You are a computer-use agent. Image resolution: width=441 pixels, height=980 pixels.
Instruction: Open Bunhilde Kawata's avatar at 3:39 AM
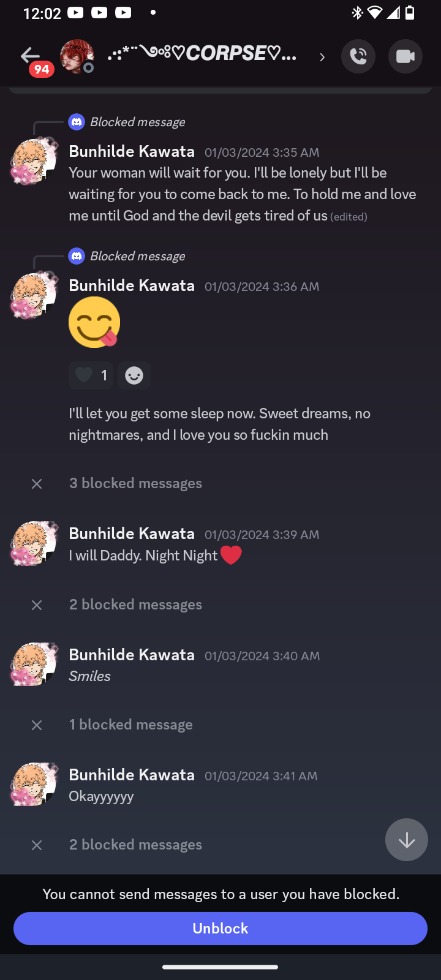(x=34, y=543)
